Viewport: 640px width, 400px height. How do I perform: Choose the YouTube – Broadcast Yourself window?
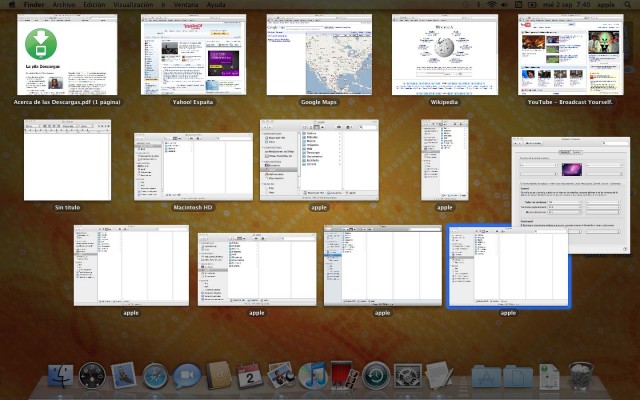point(571,55)
